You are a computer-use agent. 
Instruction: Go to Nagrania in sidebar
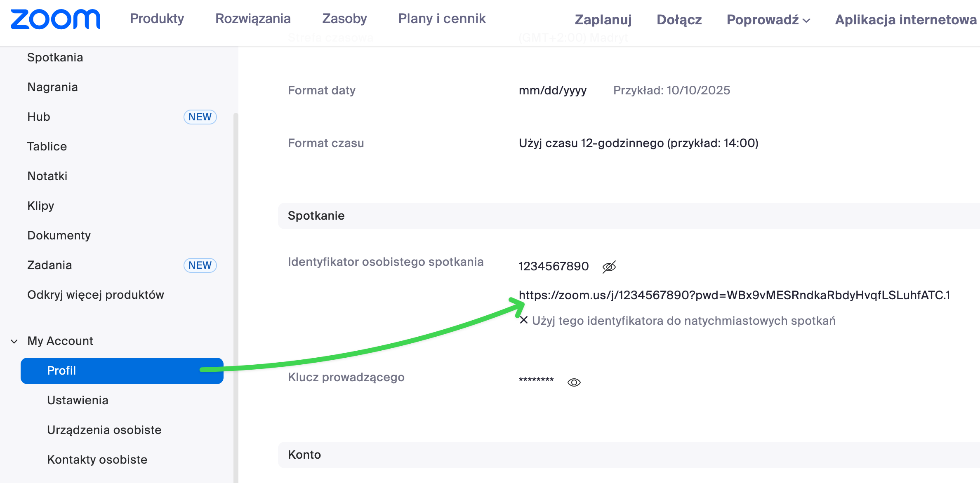pyautogui.click(x=52, y=87)
